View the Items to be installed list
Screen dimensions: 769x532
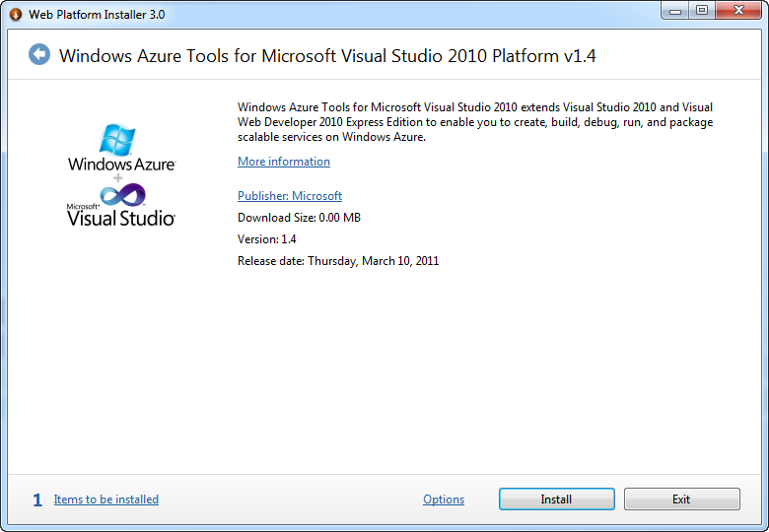(106, 499)
